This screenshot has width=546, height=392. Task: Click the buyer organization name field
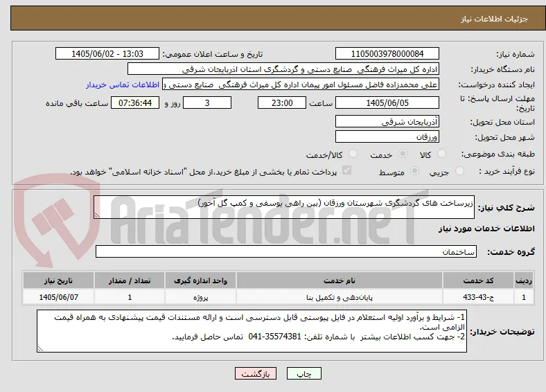283,69
